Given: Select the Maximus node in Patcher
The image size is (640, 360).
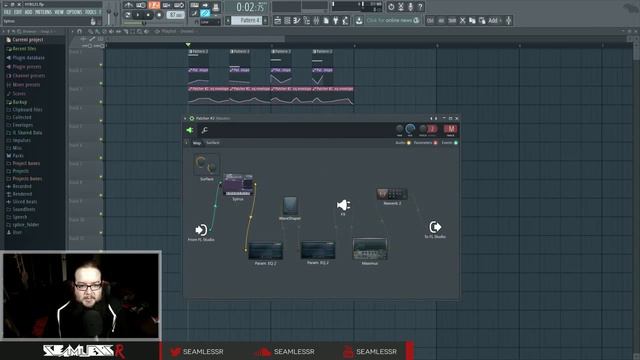Looking at the screenshot, I should tap(370, 249).
